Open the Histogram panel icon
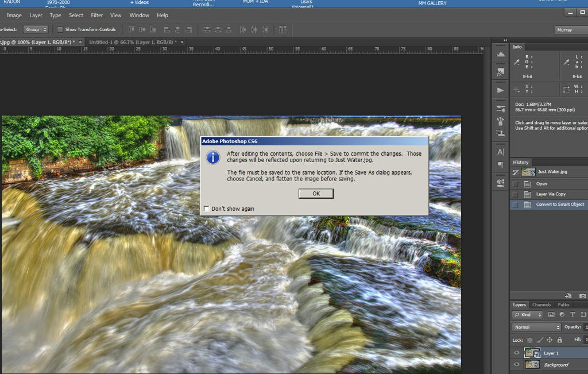588x374 pixels. click(x=501, y=55)
